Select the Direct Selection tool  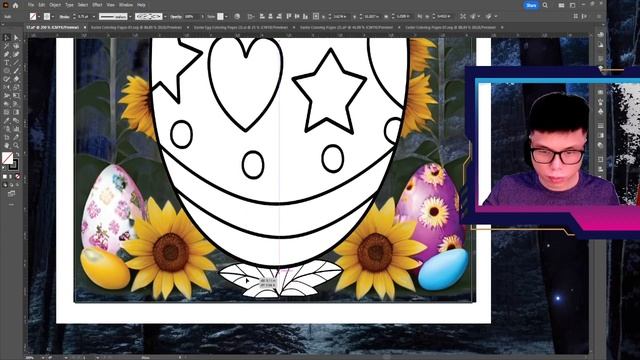(x=16, y=38)
